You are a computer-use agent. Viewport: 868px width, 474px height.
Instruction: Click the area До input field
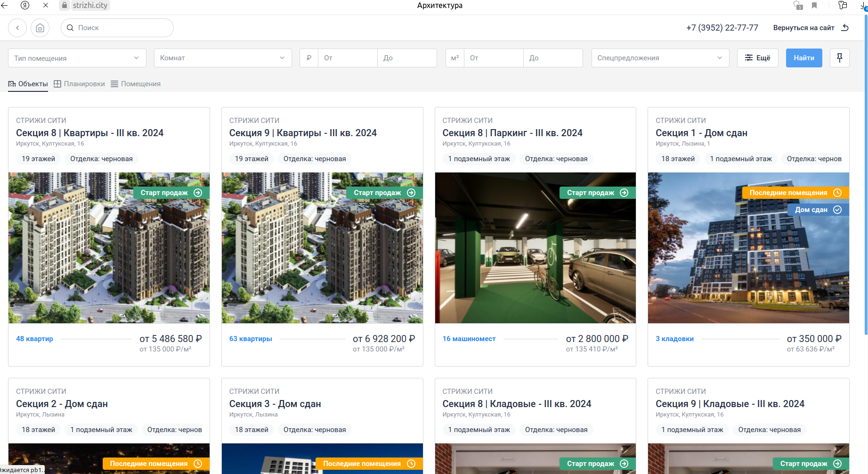point(553,58)
